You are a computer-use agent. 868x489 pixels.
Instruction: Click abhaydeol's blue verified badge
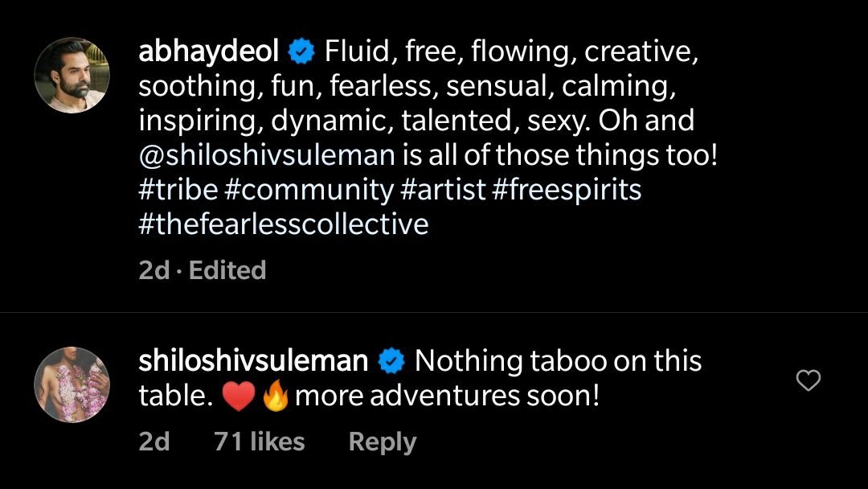tap(302, 53)
